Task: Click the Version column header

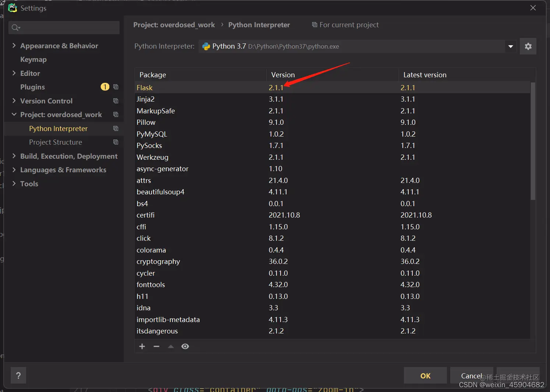Action: click(x=332, y=75)
